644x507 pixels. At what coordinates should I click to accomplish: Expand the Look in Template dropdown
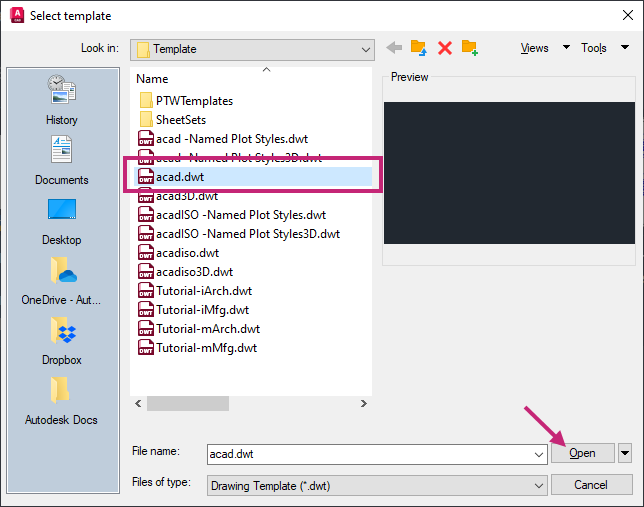point(366,50)
